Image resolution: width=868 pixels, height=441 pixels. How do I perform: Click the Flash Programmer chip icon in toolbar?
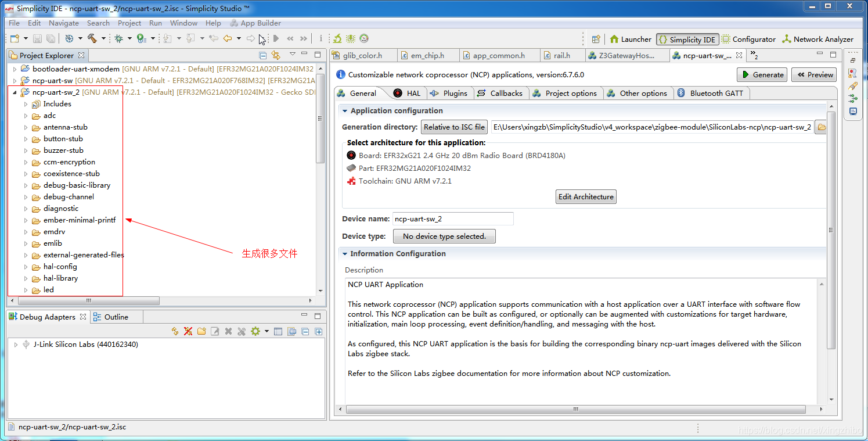(x=351, y=38)
